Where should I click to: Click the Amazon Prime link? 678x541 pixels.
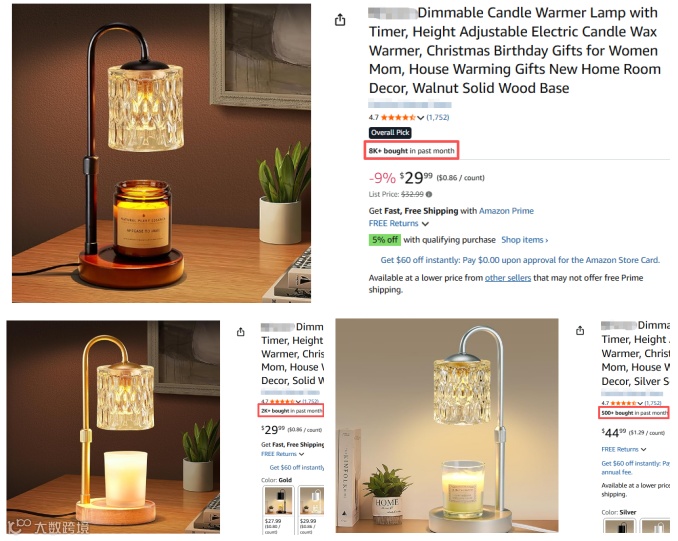coord(506,211)
